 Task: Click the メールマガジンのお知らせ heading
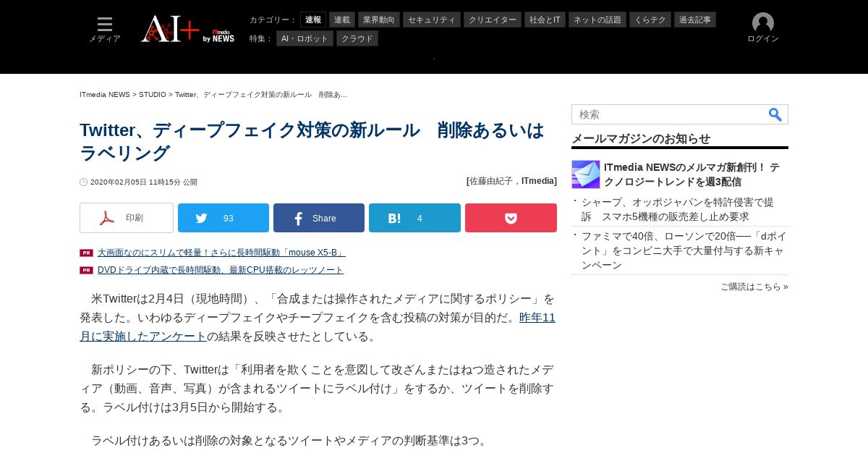pyautogui.click(x=641, y=138)
